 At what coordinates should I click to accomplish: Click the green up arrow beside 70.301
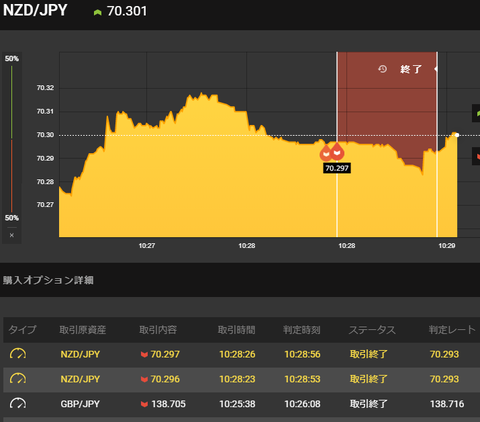(x=97, y=12)
